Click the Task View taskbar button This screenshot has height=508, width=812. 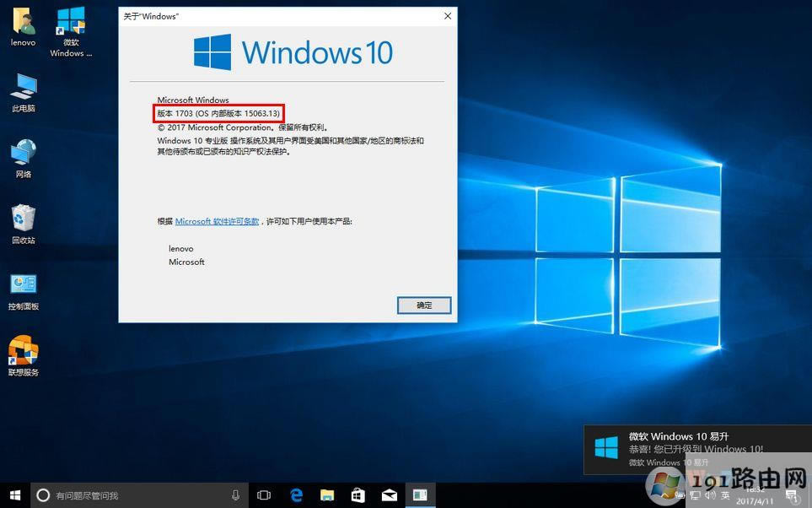point(264,495)
